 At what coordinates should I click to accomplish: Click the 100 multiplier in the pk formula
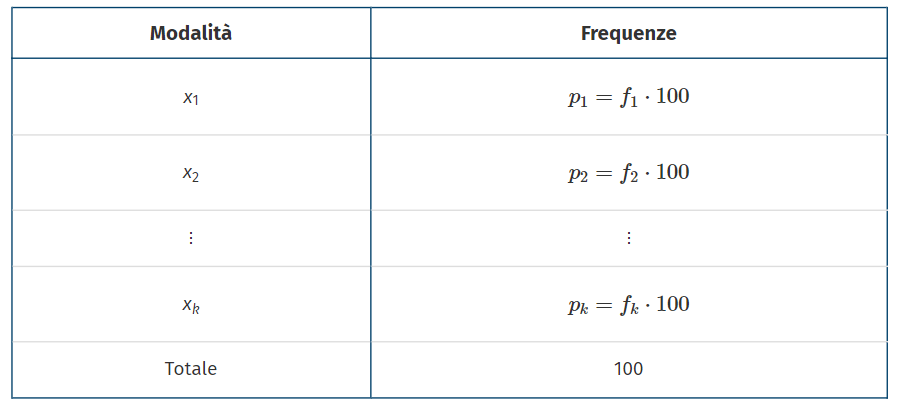(x=673, y=303)
